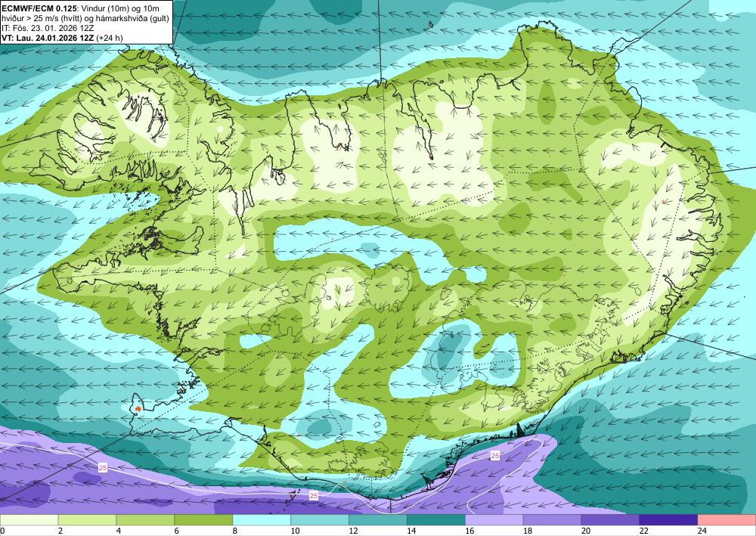This screenshot has width=756, height=536.
Task: Select the pale cyan 8–10 m/s legend swatch
Action: [262, 520]
